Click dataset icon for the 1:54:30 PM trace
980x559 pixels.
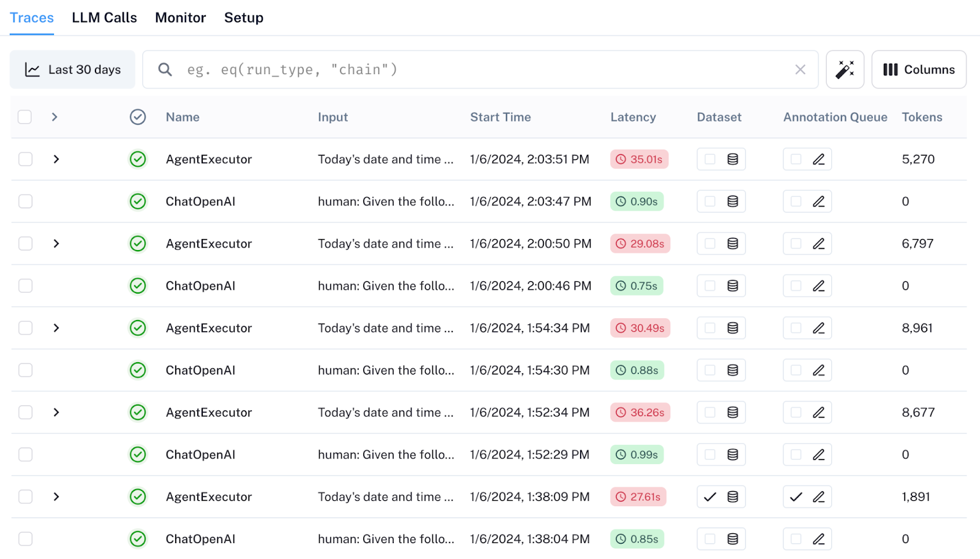(x=733, y=370)
